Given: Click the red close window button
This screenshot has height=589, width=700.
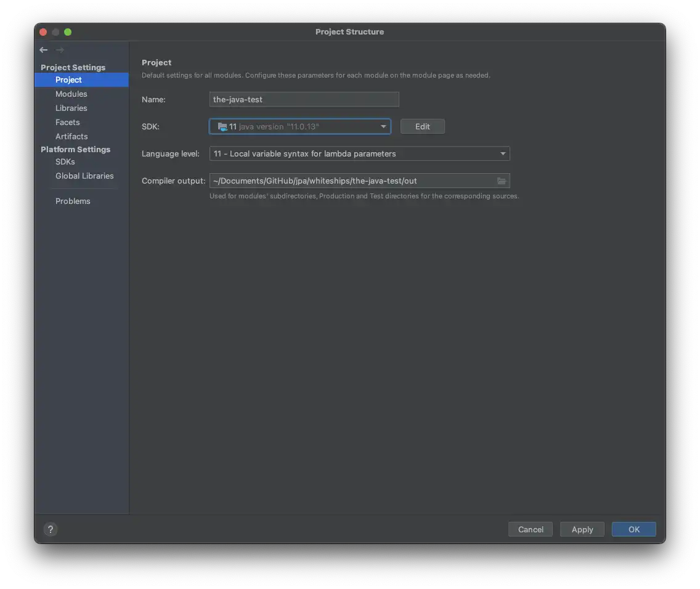Looking at the screenshot, I should point(43,31).
